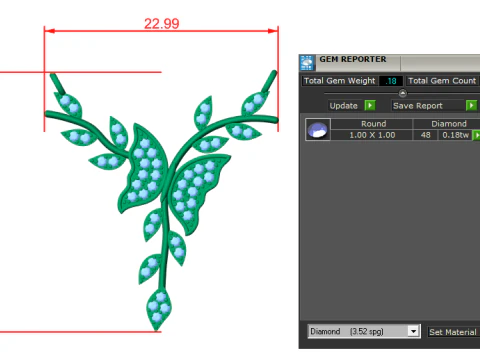Select the gem count cell 48
Screen dimensions: 480x360
coord(425,135)
